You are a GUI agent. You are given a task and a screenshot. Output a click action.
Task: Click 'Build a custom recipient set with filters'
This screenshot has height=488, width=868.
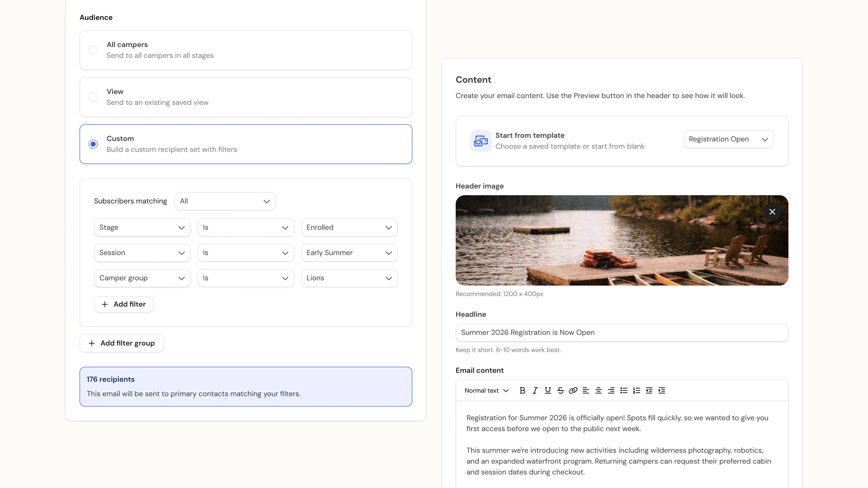click(x=172, y=150)
